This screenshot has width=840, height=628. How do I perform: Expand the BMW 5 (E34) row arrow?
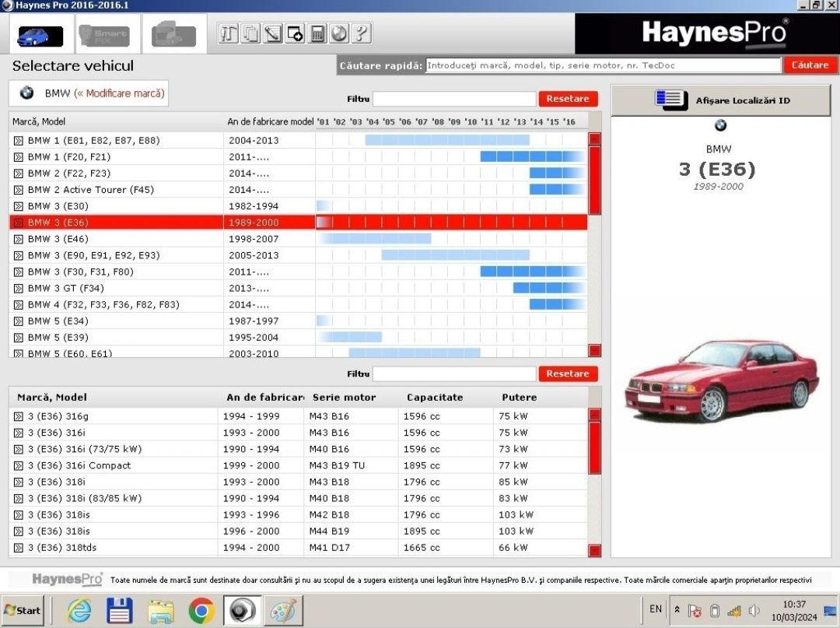tap(18, 321)
